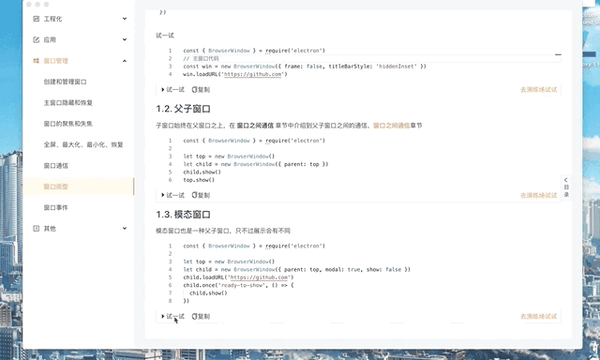The image size is (600, 360).
Task: Click the 其他 section icon in sidebar
Action: 36,228
